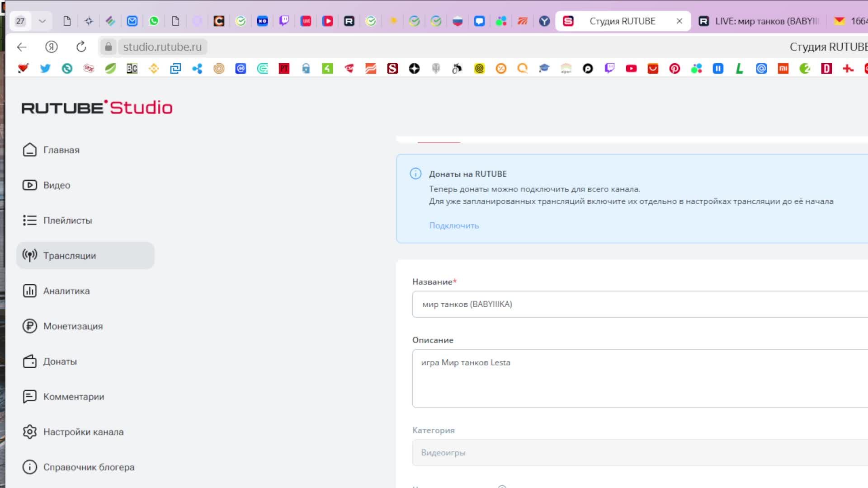Click the Название field with мир танков
This screenshot has height=488, width=868.
(640, 305)
